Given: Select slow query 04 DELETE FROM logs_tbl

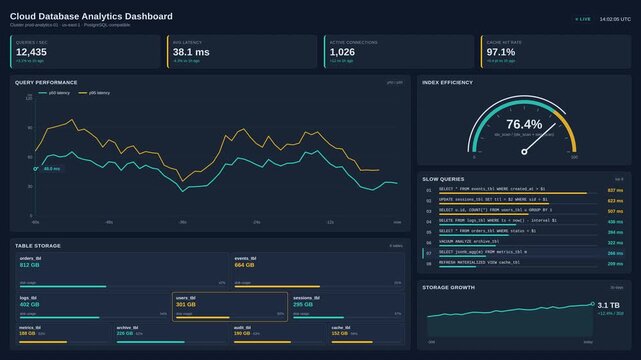Looking at the screenshot, I should click(524, 221).
